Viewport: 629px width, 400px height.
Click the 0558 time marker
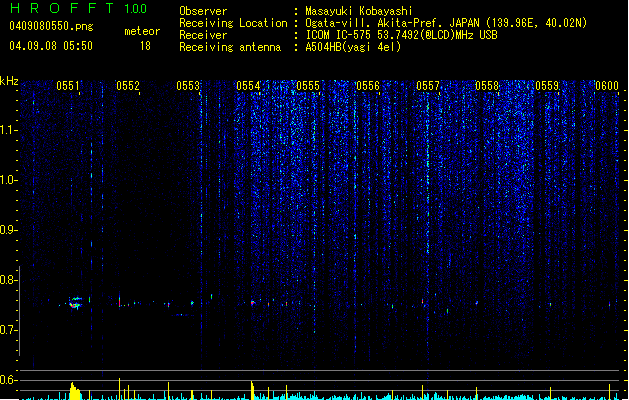click(x=487, y=86)
